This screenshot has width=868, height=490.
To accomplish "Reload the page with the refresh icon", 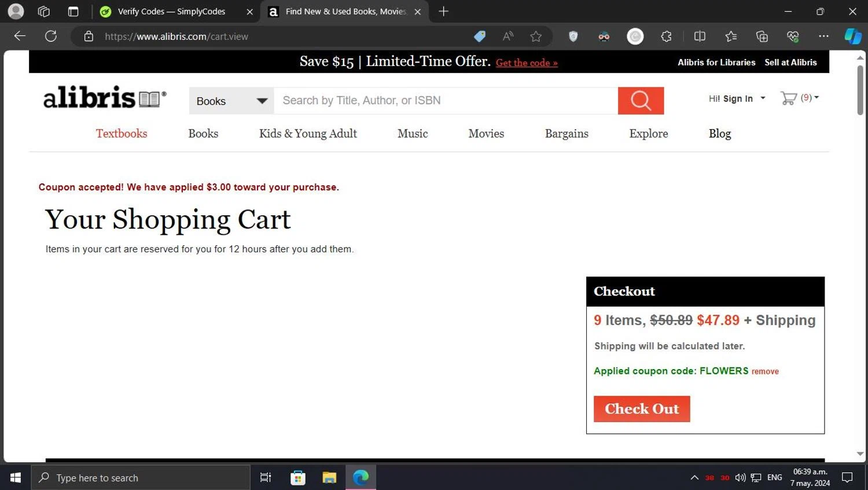I will [51, 36].
